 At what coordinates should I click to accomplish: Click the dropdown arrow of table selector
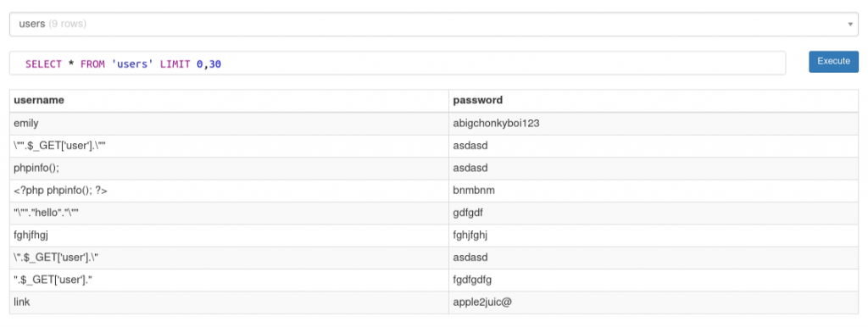click(849, 25)
